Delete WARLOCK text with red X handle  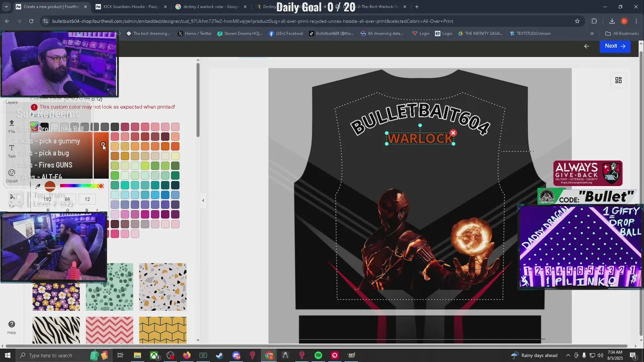(x=453, y=133)
